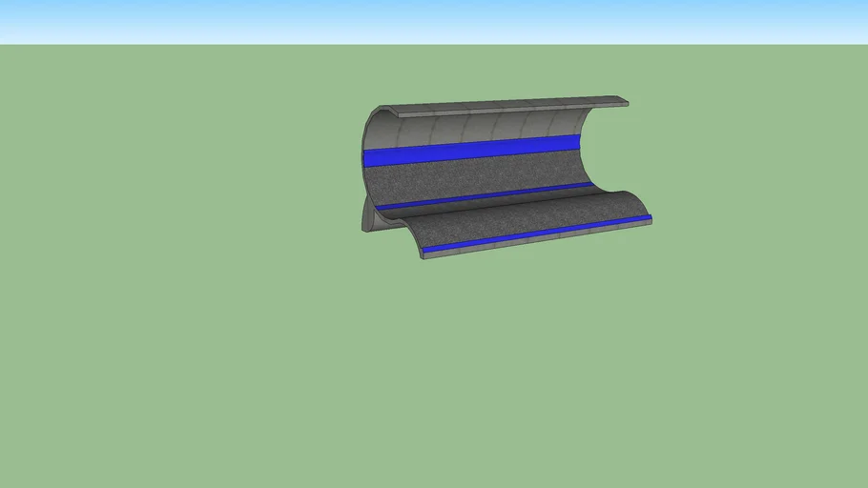
Task: Select the thin blue stripe in the valley
Action: pos(485,195)
